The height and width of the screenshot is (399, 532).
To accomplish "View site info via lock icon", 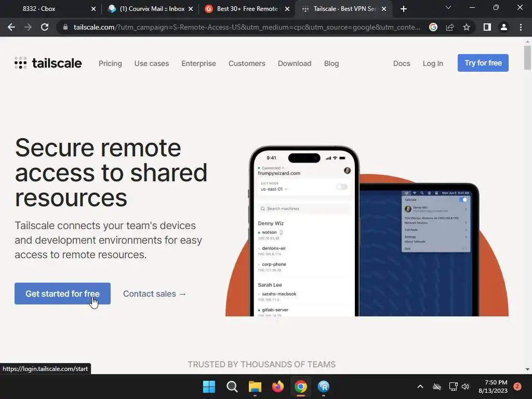I will pos(65,27).
